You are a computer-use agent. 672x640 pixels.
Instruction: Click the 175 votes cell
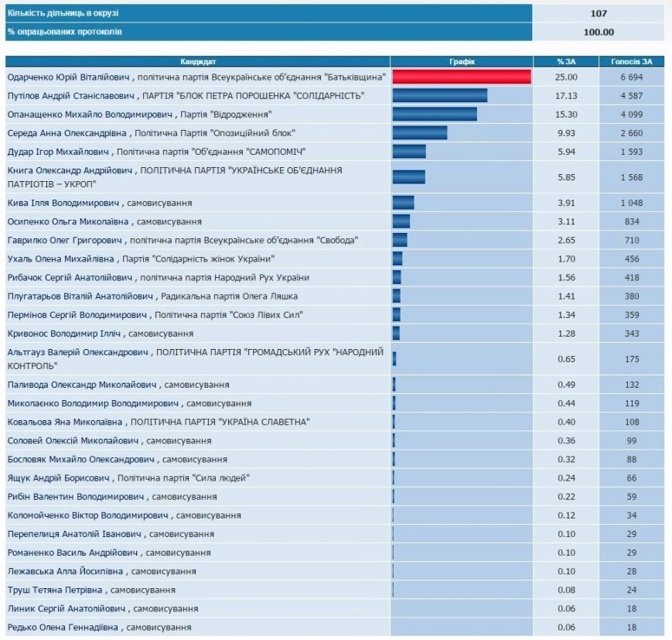point(632,358)
